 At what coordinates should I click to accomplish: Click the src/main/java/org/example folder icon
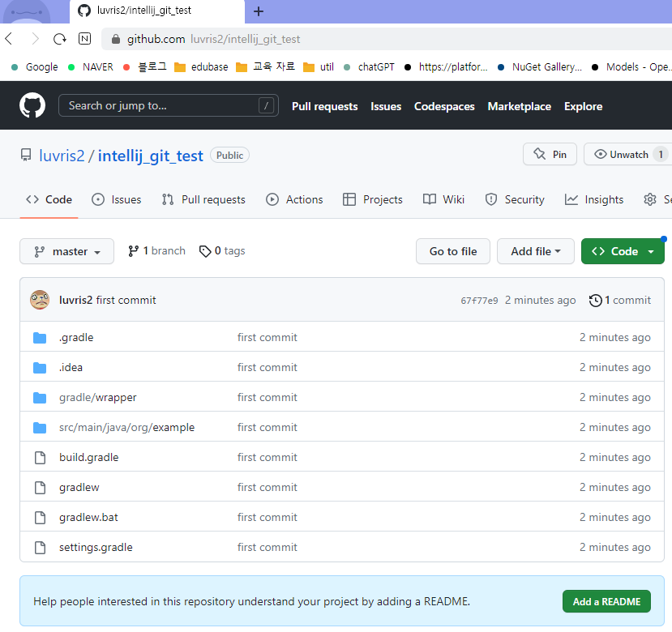coord(40,428)
